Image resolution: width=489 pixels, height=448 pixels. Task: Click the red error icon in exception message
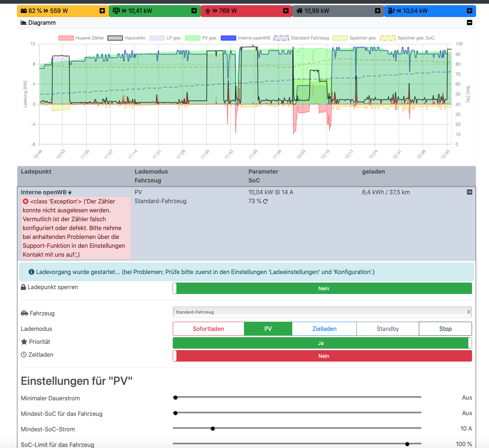click(25, 201)
